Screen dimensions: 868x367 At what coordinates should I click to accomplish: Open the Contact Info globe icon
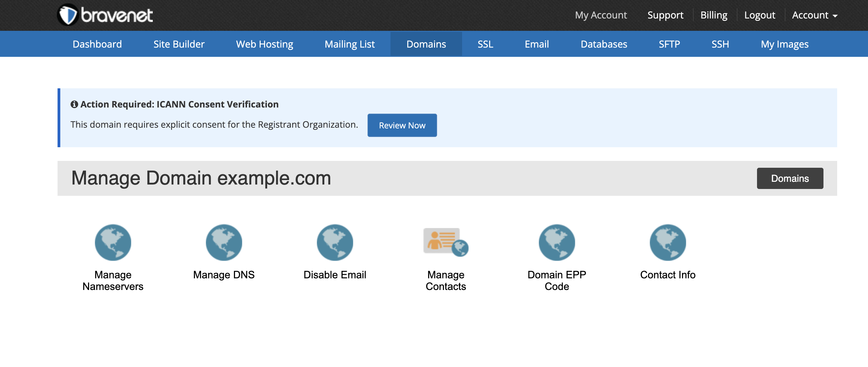coord(668,242)
